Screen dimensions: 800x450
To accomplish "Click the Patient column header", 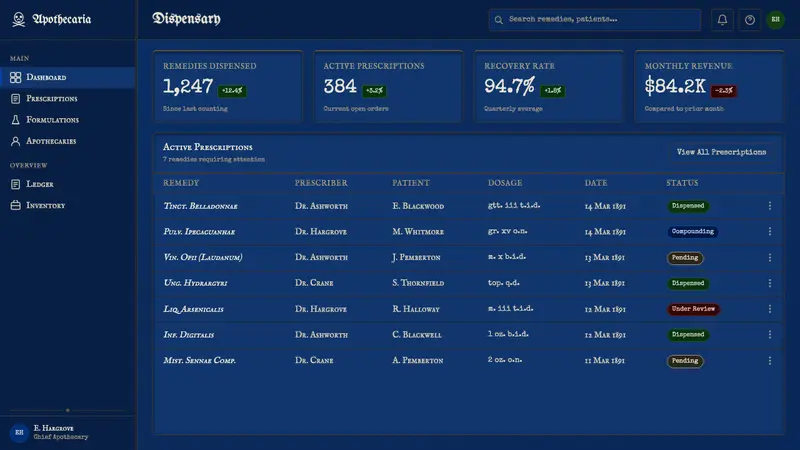I will (x=411, y=183).
